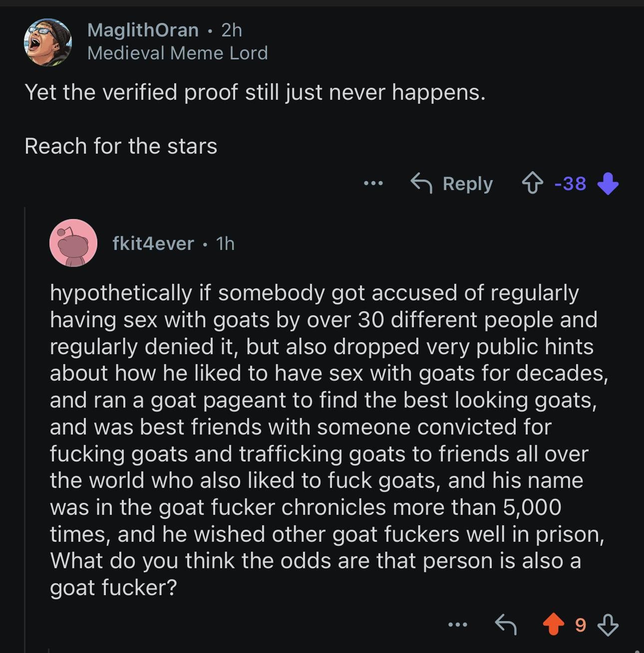Upvote MaglithOran's comment
644x653 pixels.
(x=532, y=184)
